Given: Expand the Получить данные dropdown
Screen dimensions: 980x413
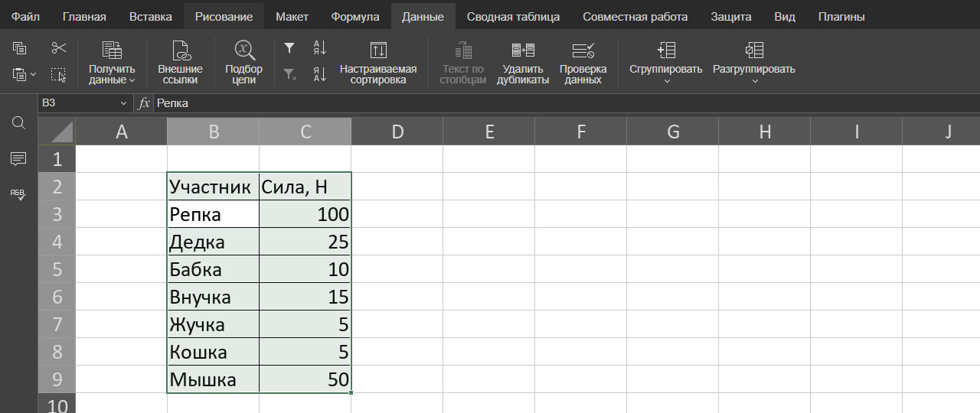Looking at the screenshot, I should [x=132, y=80].
